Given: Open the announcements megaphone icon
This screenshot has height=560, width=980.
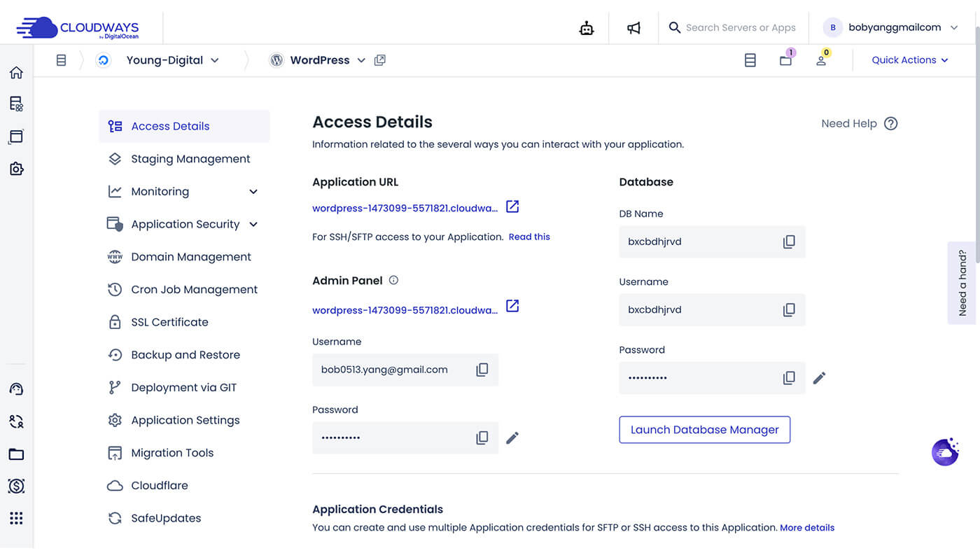Looking at the screenshot, I should [x=633, y=28].
